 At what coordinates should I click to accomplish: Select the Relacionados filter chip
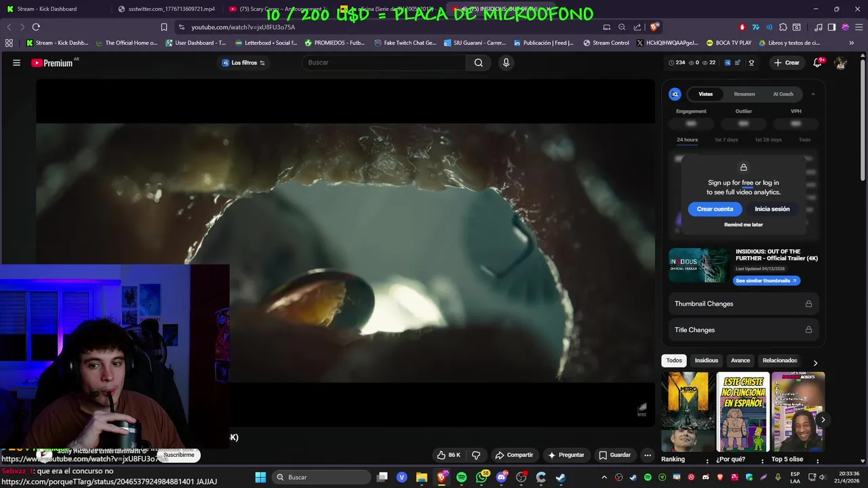(780, 361)
